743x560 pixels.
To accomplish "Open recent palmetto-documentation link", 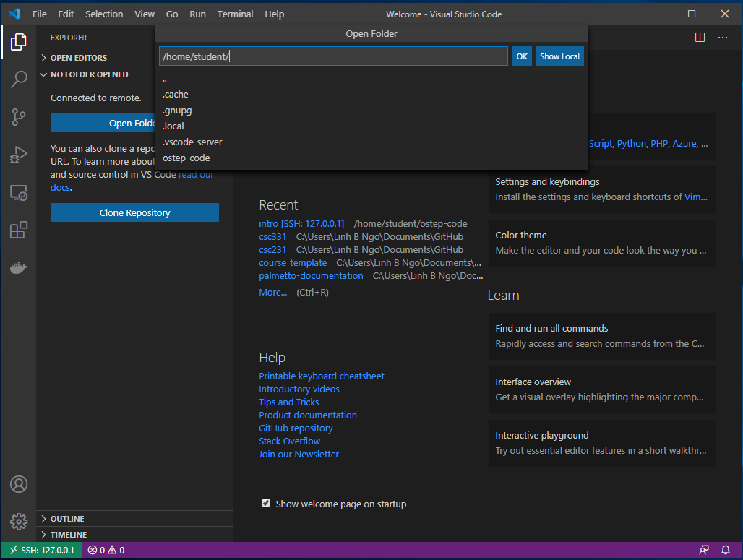I will 311,276.
